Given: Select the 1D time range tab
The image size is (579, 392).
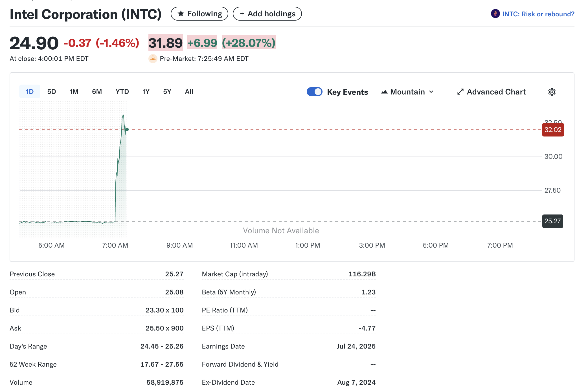Looking at the screenshot, I should [x=30, y=92].
